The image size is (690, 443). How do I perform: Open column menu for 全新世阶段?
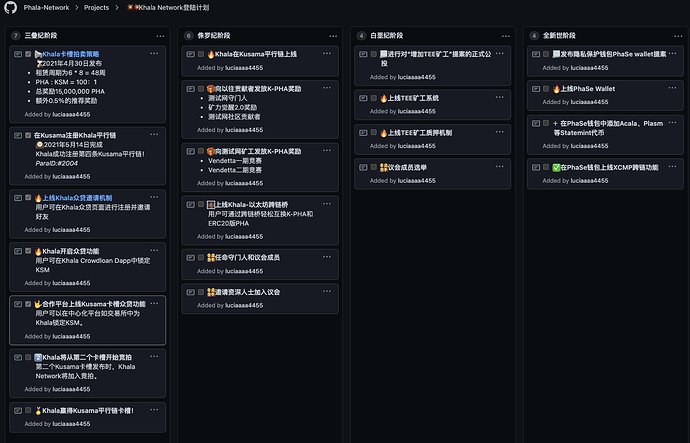(x=678, y=36)
